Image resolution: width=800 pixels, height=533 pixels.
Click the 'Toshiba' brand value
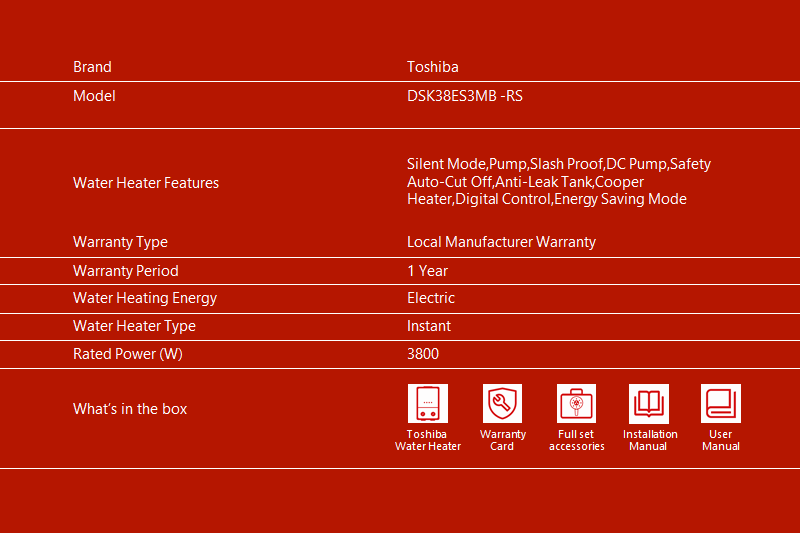pos(433,67)
